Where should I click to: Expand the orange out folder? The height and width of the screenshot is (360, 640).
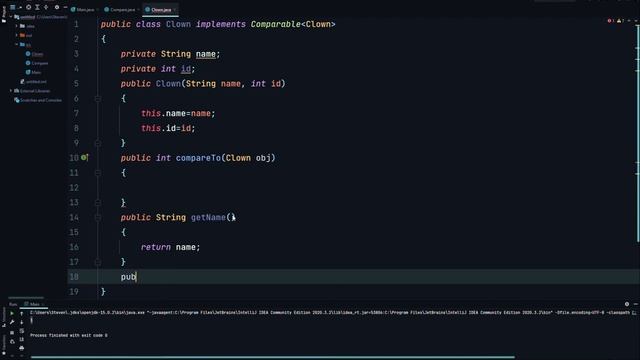pyautogui.click(x=17, y=35)
